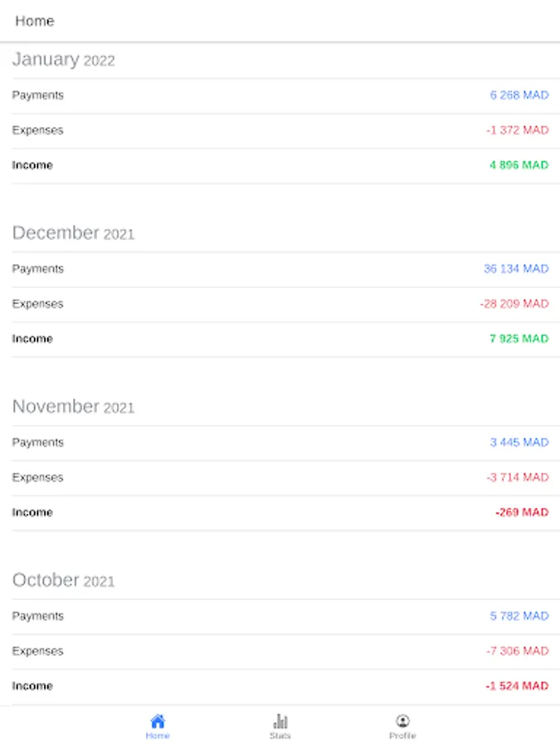Open the -7 306 MAD expenses amount
Viewport: 560px width, 747px height.
click(517, 651)
